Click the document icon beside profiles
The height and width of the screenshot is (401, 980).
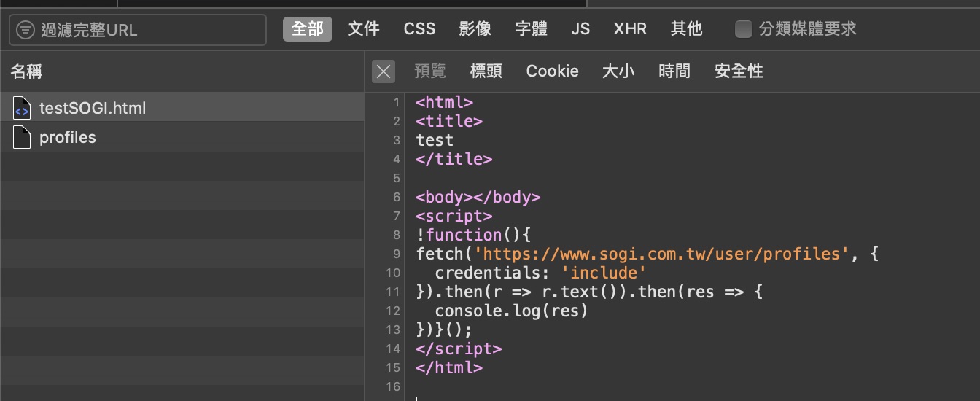[x=22, y=137]
